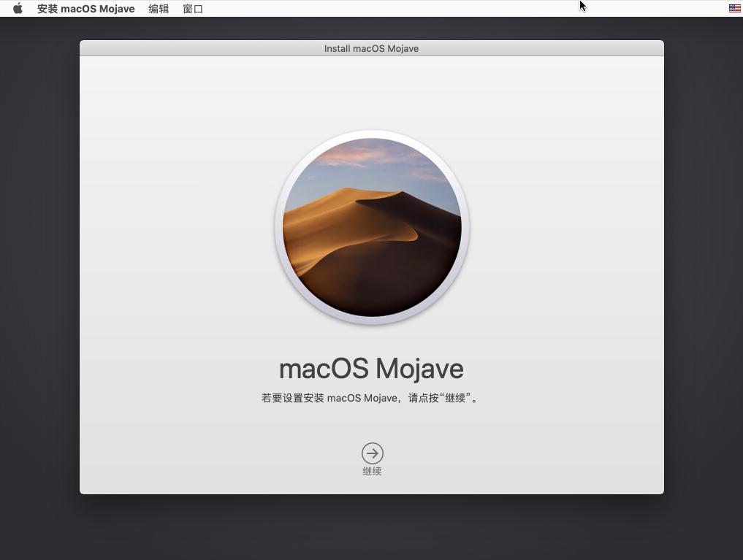Viewport: 743px width, 560px height.
Task: Click the Apple logo in menu bar
Action: click(x=17, y=8)
